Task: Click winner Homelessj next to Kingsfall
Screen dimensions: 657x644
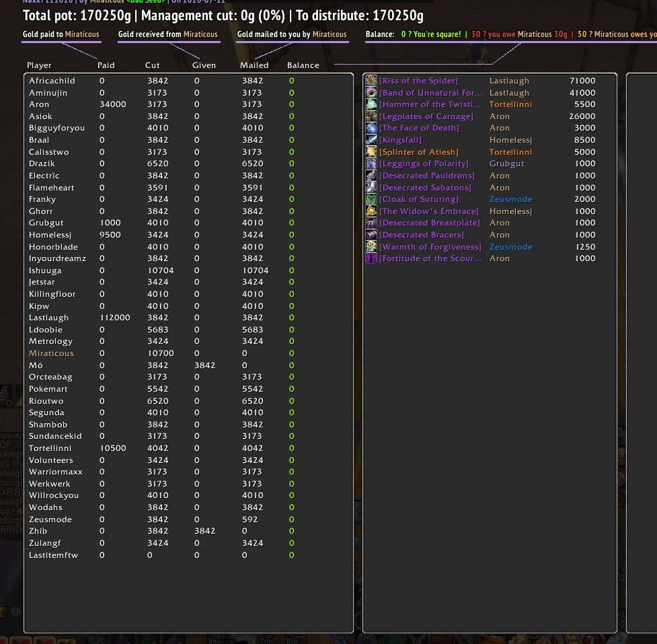Action: pos(510,139)
